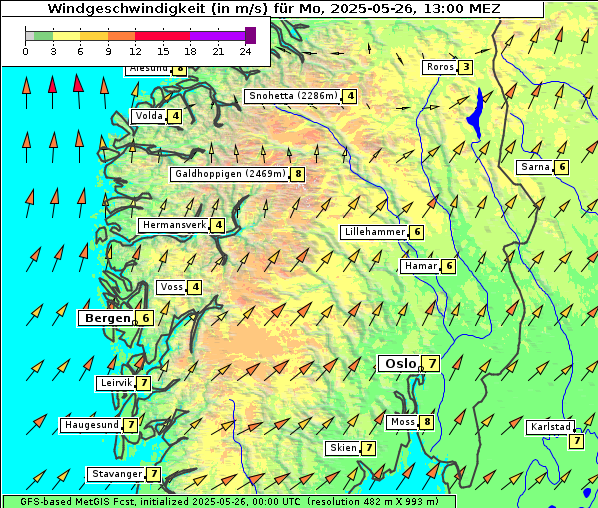Click the Sarna station label
The height and width of the screenshot is (508, 598).
(x=535, y=167)
